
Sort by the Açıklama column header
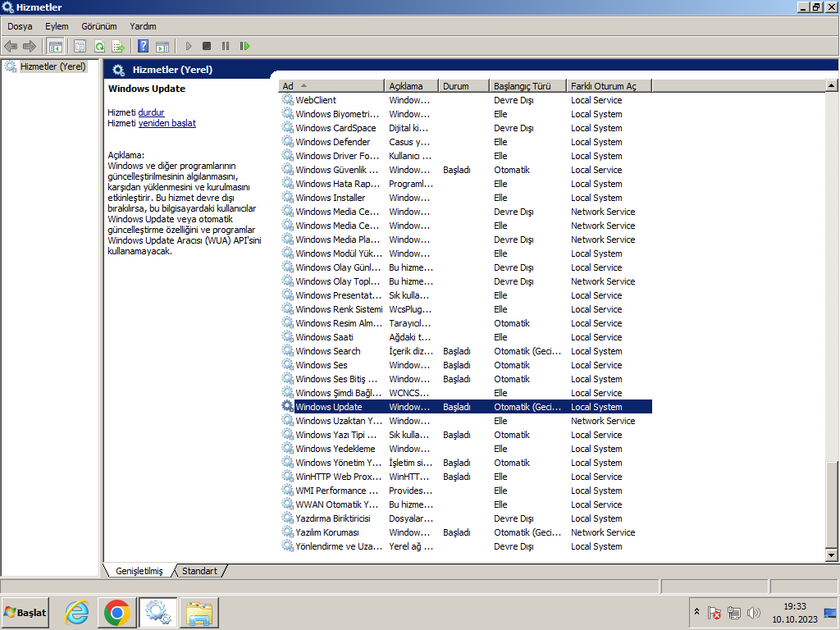412,85
